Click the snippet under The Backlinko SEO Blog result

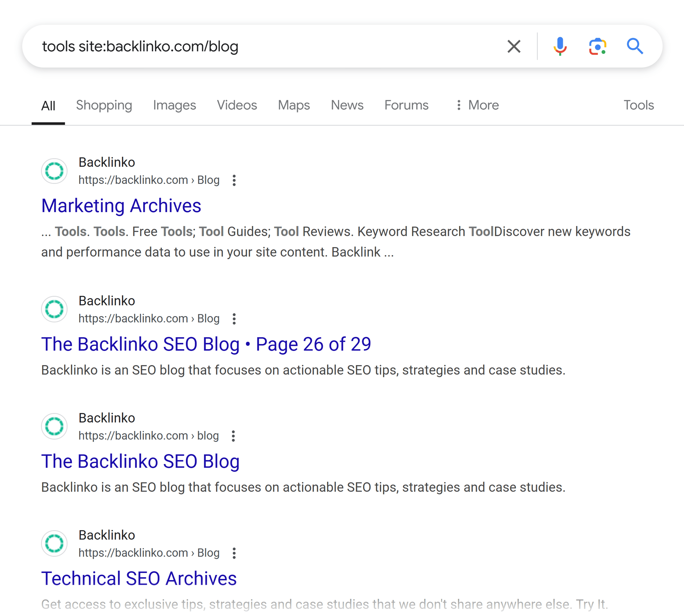tap(303, 487)
